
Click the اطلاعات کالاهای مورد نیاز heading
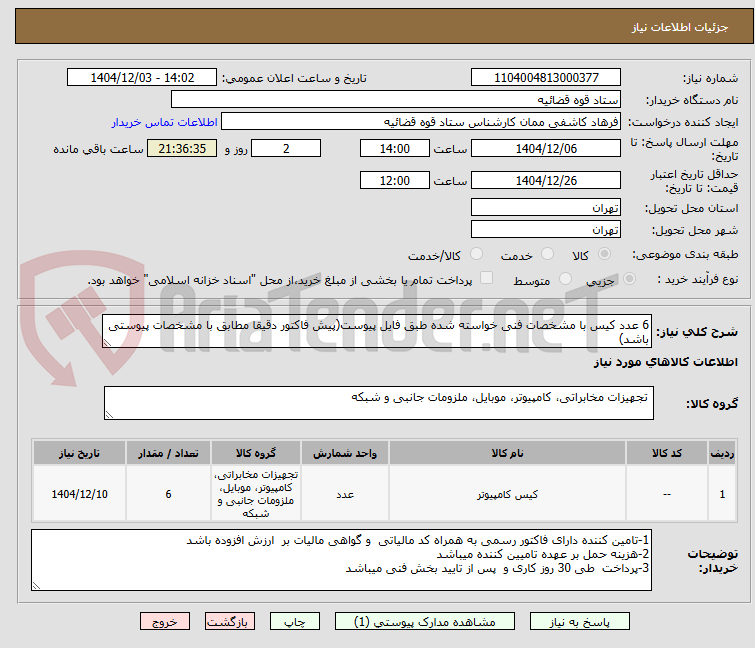tap(665, 363)
